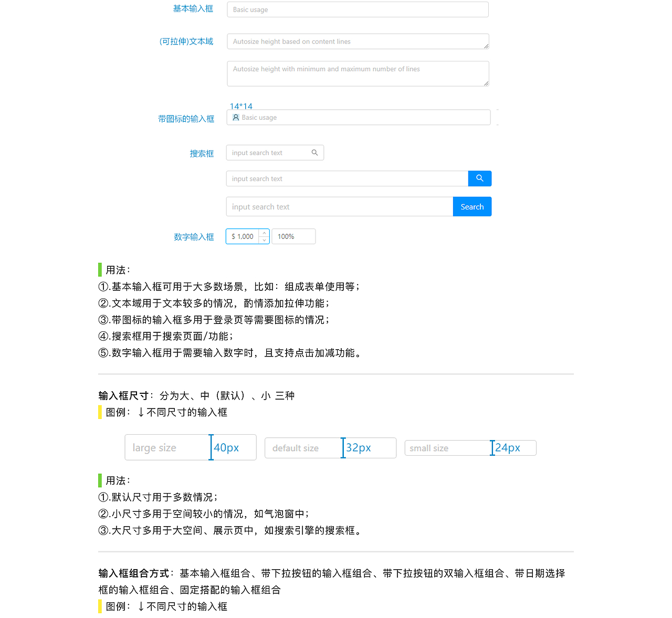Click the 100% percentage input box
672x618 pixels.
pos(293,236)
